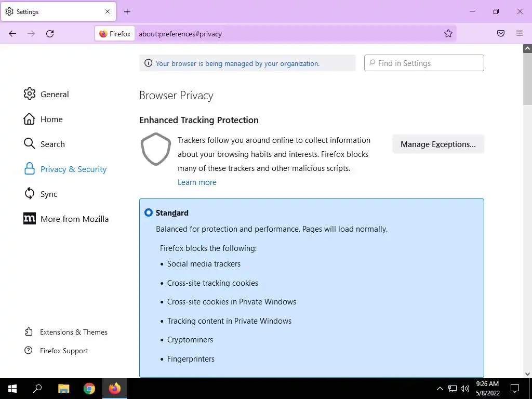This screenshot has width=532, height=399.
Task: Open File Explorer from the taskbar
Action: pyautogui.click(x=63, y=389)
